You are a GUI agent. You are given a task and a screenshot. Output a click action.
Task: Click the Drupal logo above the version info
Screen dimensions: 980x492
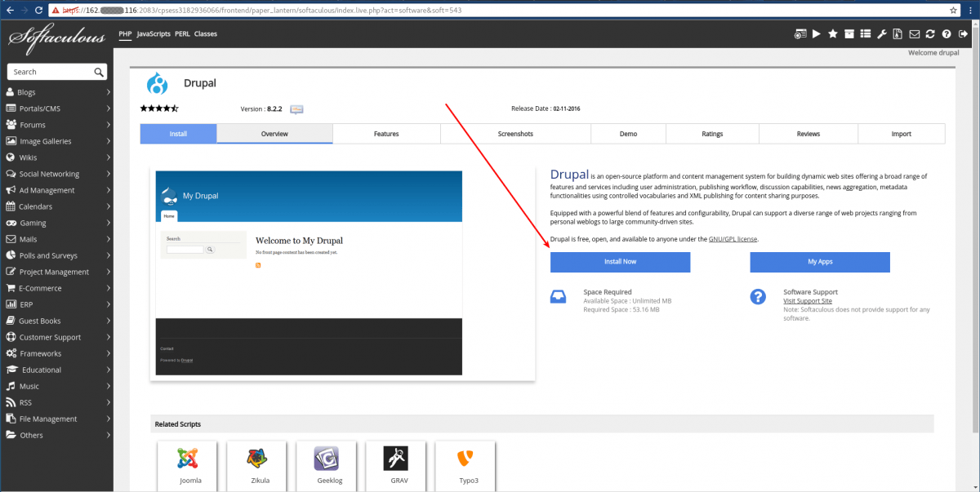pos(158,82)
